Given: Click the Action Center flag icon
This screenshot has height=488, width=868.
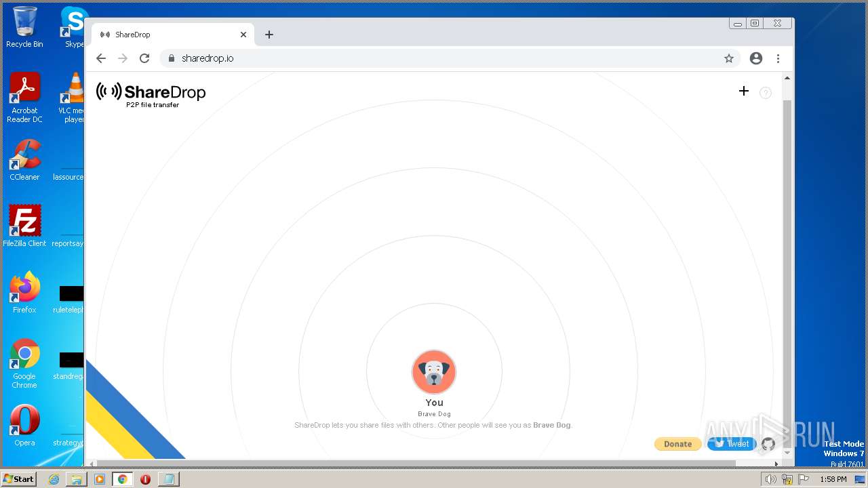Looking at the screenshot, I should [x=804, y=479].
